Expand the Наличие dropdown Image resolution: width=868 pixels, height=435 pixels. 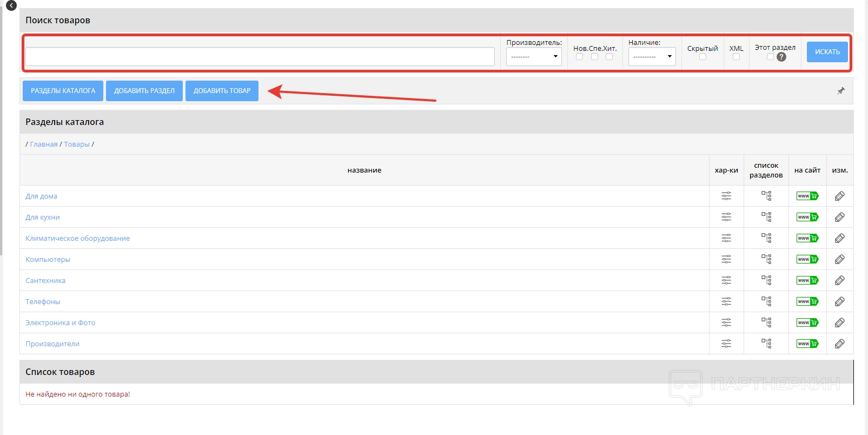(652, 56)
